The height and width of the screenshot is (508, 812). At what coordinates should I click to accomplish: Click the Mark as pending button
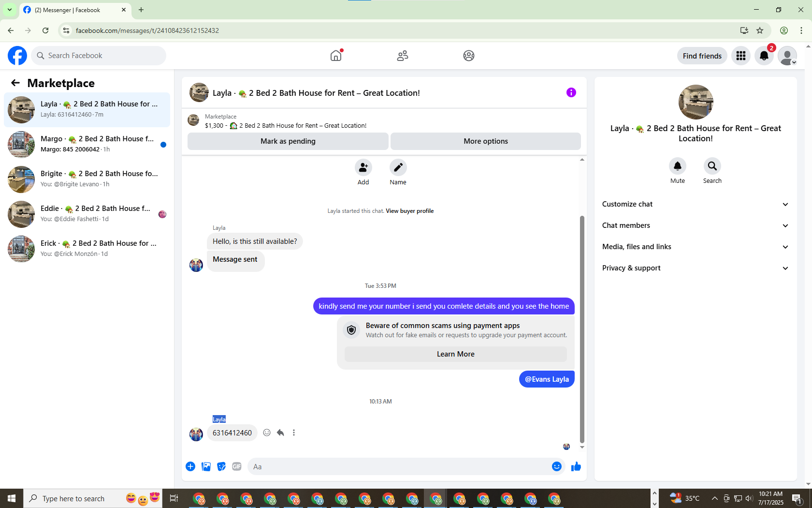point(288,141)
